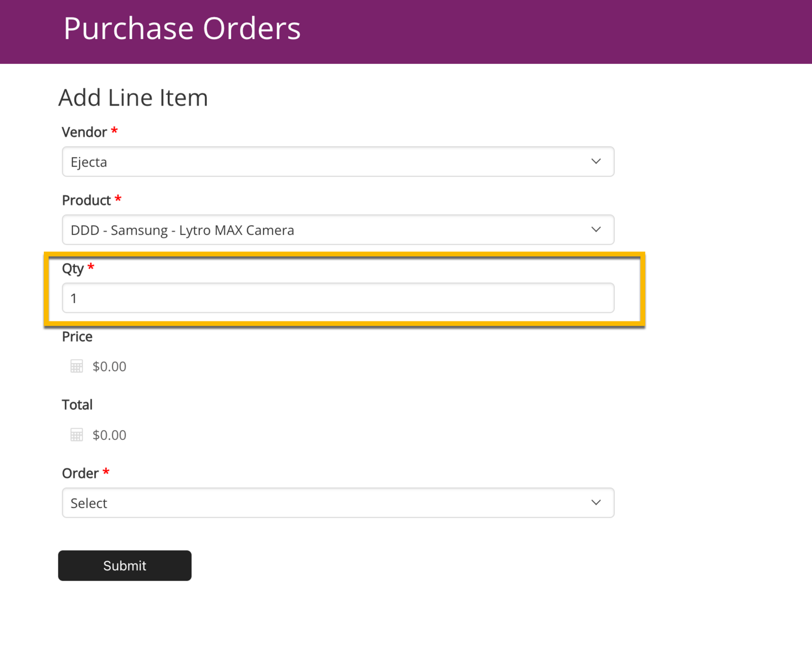The height and width of the screenshot is (670, 812).
Task: Click the Product field label
Action: coord(86,200)
